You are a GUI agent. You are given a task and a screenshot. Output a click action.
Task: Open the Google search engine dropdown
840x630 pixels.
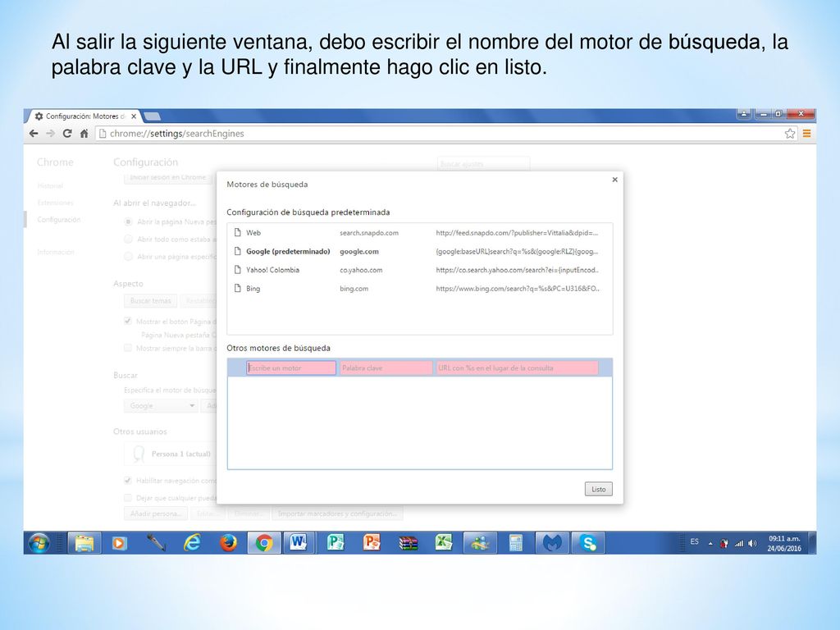tap(161, 406)
